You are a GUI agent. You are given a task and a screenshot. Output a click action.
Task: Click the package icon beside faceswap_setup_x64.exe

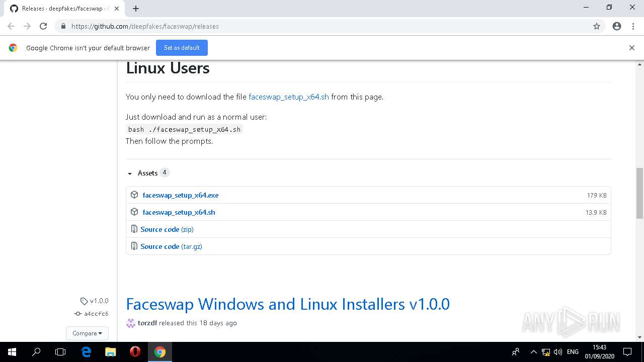tap(134, 195)
